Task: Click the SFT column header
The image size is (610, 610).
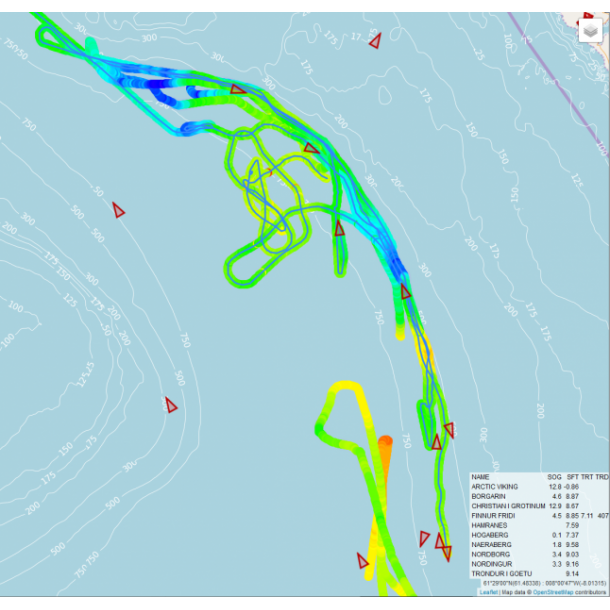Action: pos(572,477)
